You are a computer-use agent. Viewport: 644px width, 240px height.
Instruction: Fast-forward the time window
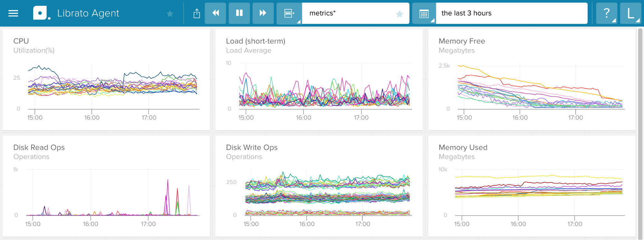[263, 13]
